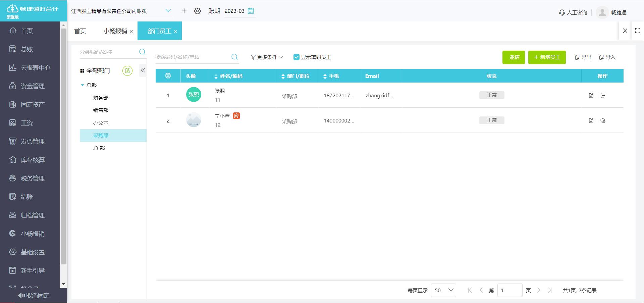
Task: Expand the 更多条件 filter dropdown
Action: tap(267, 57)
